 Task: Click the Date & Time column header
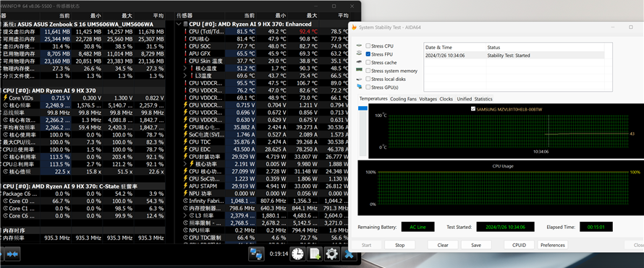pyautogui.click(x=454, y=47)
